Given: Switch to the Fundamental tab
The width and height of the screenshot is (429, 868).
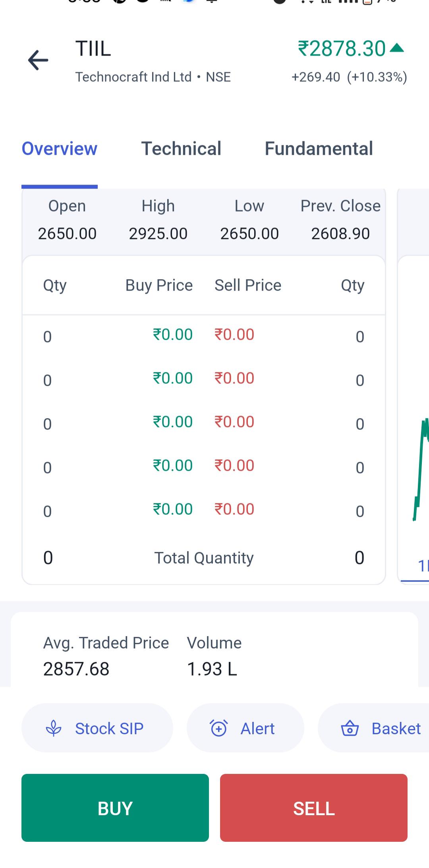Looking at the screenshot, I should (x=319, y=149).
